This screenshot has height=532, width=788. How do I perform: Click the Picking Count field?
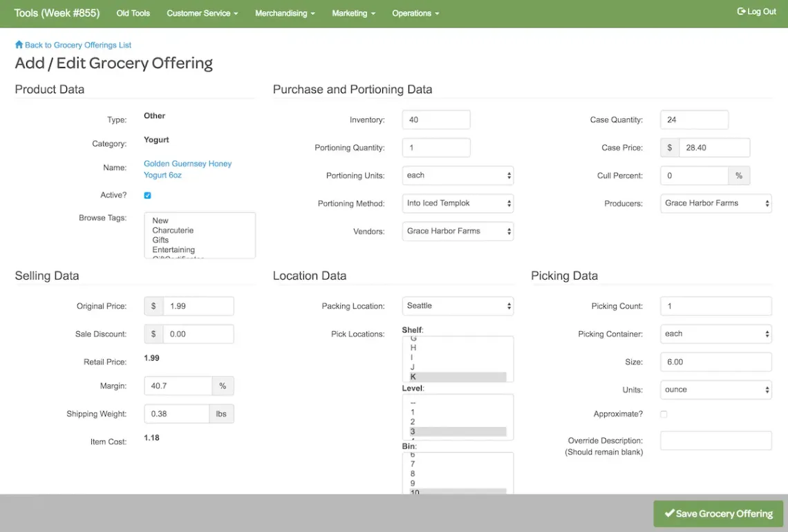click(715, 306)
